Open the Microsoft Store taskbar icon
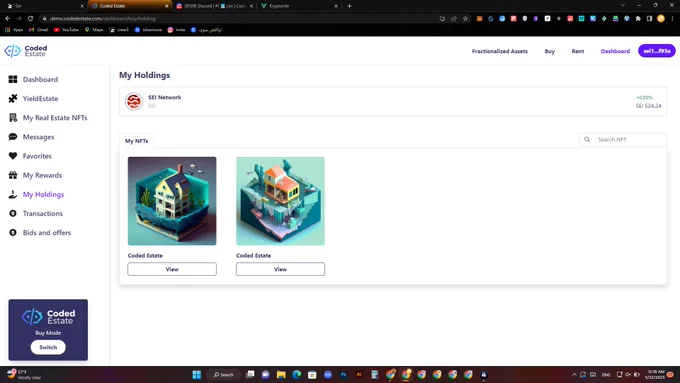The image size is (680, 383). [x=312, y=374]
